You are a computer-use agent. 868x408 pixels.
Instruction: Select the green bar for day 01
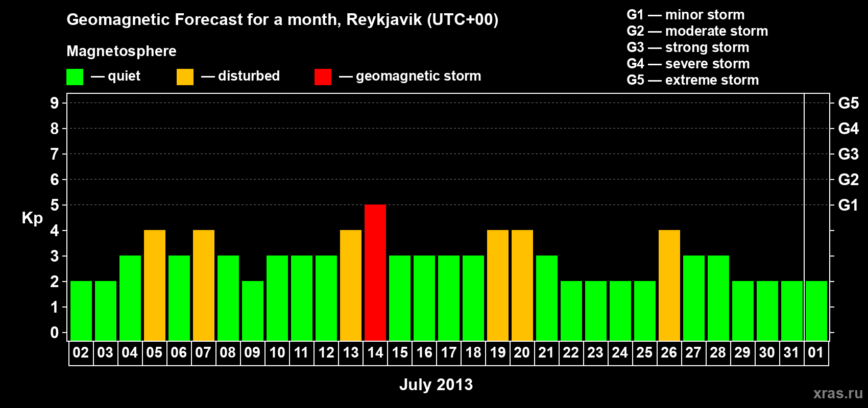tap(816, 311)
